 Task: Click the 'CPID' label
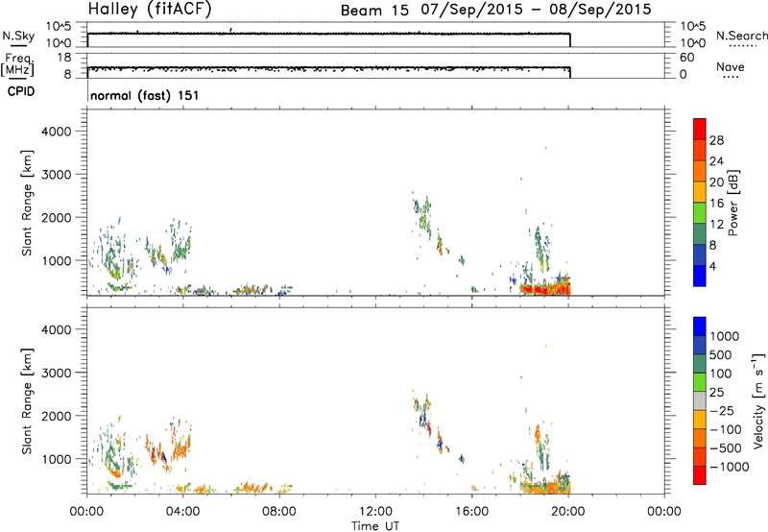(21, 91)
